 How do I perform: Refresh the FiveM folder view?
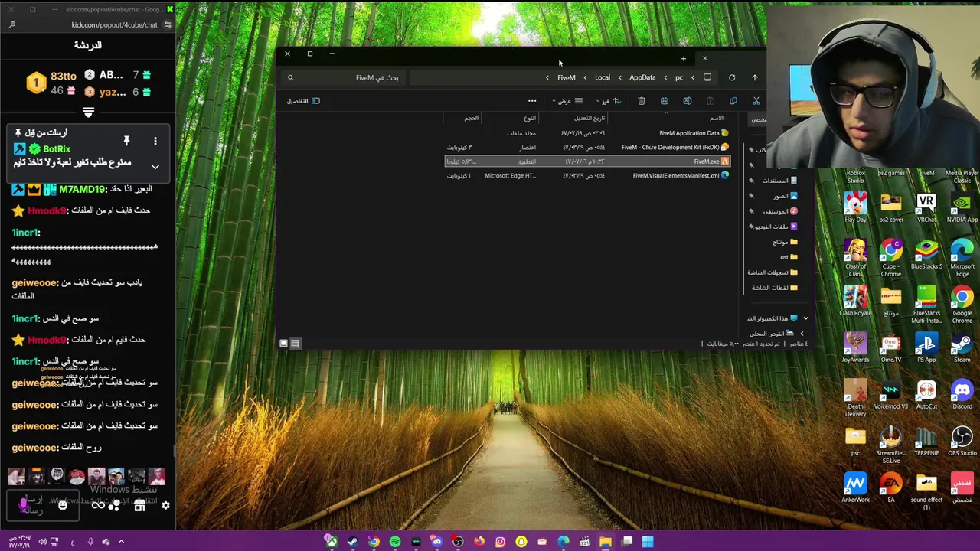[732, 77]
